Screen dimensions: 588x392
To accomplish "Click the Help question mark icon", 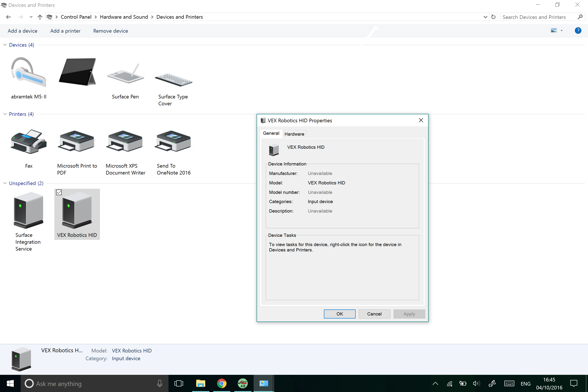I will [x=578, y=31].
